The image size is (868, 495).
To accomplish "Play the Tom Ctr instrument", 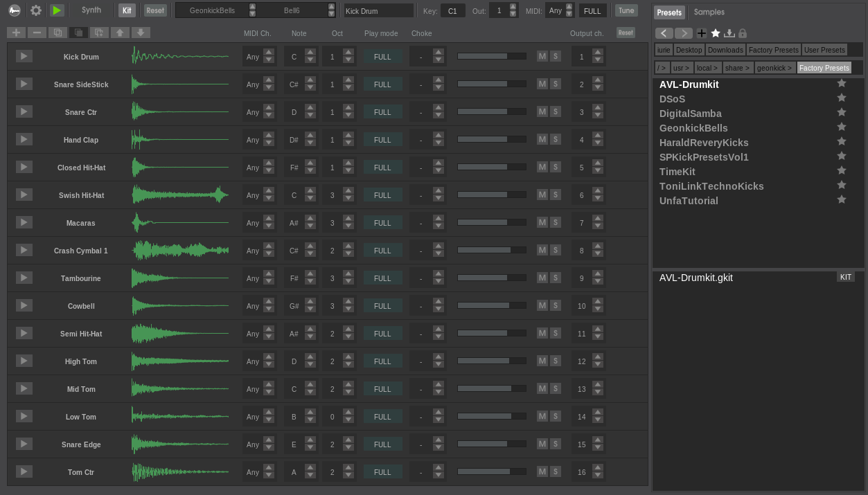I will (x=24, y=471).
